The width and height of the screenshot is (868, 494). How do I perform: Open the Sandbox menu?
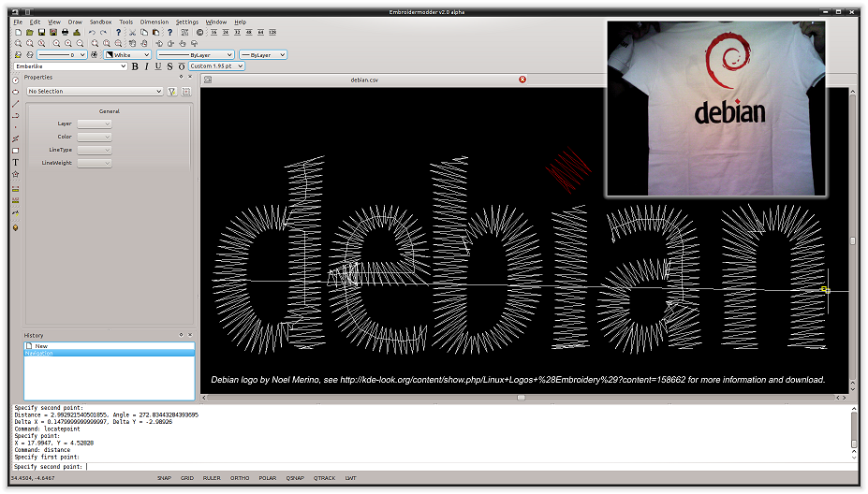(x=101, y=22)
